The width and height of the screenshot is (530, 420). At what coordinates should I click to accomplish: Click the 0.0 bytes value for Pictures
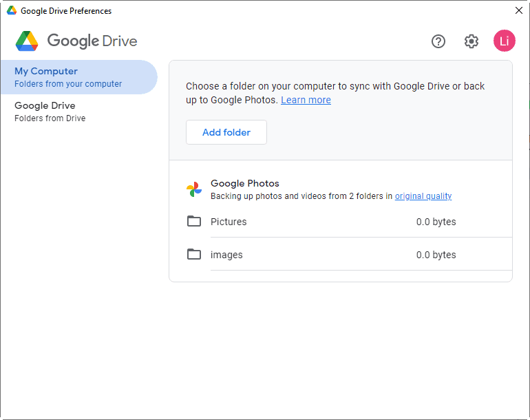pyautogui.click(x=436, y=222)
